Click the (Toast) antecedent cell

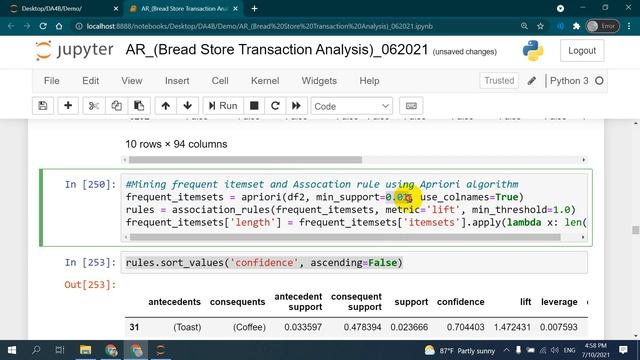tap(187, 327)
